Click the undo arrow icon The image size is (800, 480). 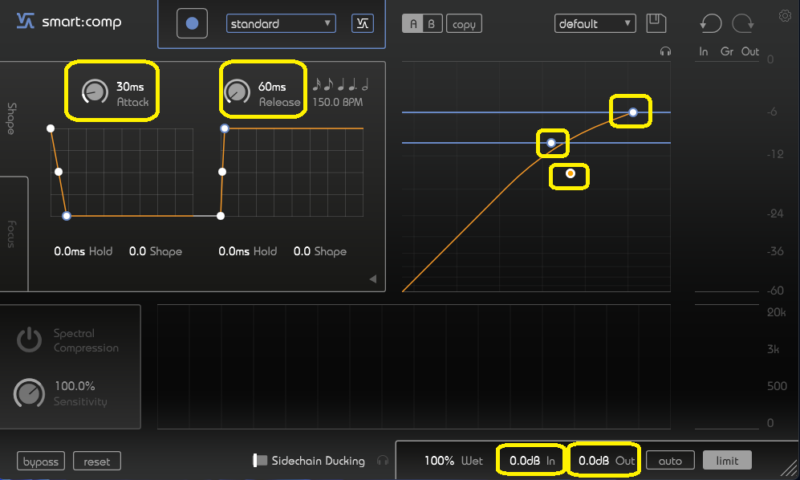pyautogui.click(x=710, y=23)
